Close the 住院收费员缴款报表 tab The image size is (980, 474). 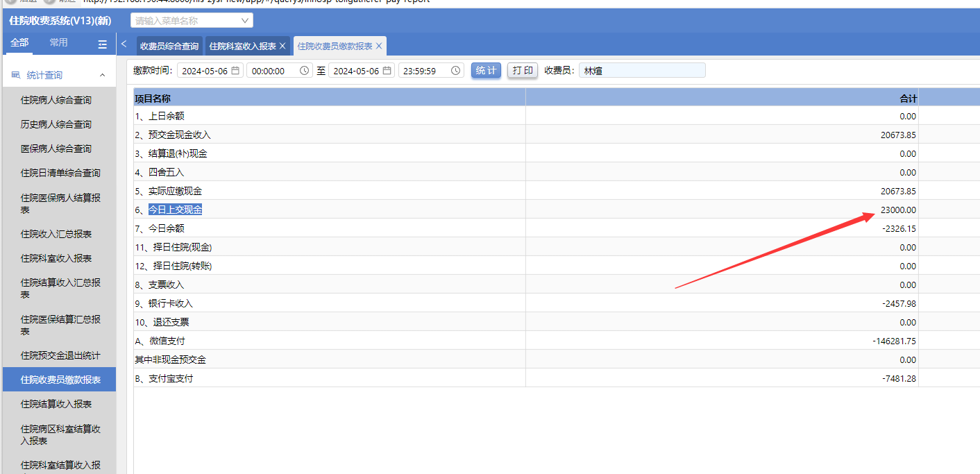379,46
